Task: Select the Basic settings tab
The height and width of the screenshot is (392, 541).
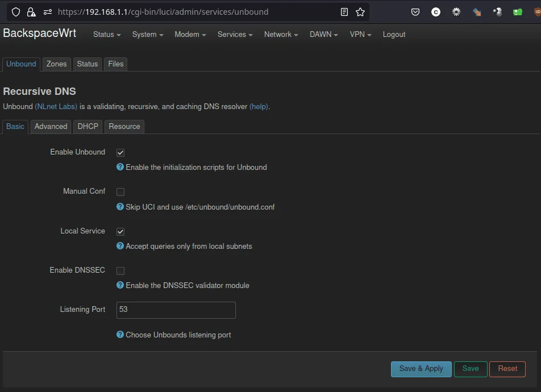Action: pos(15,127)
